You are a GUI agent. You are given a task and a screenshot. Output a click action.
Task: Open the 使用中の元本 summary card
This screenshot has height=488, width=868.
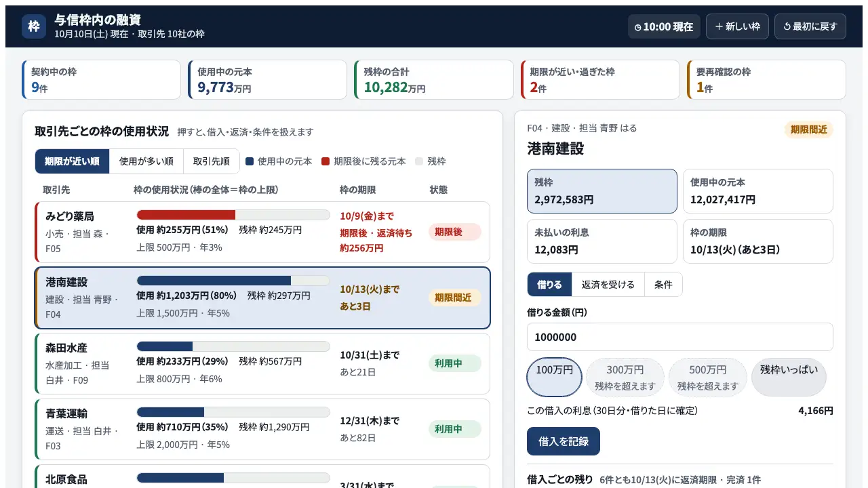[x=267, y=80]
